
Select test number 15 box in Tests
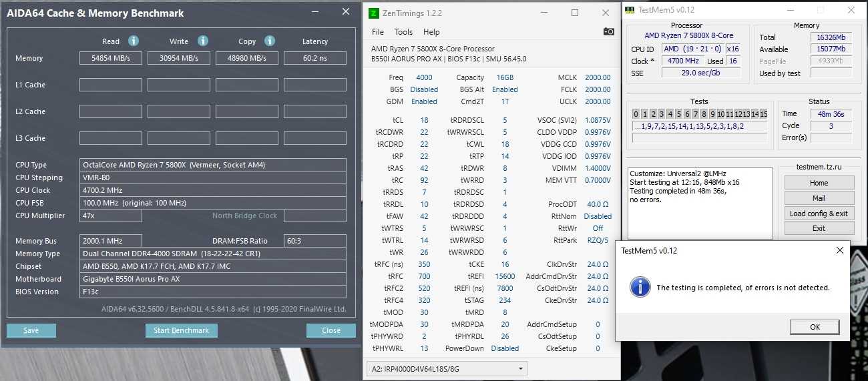pos(763,114)
